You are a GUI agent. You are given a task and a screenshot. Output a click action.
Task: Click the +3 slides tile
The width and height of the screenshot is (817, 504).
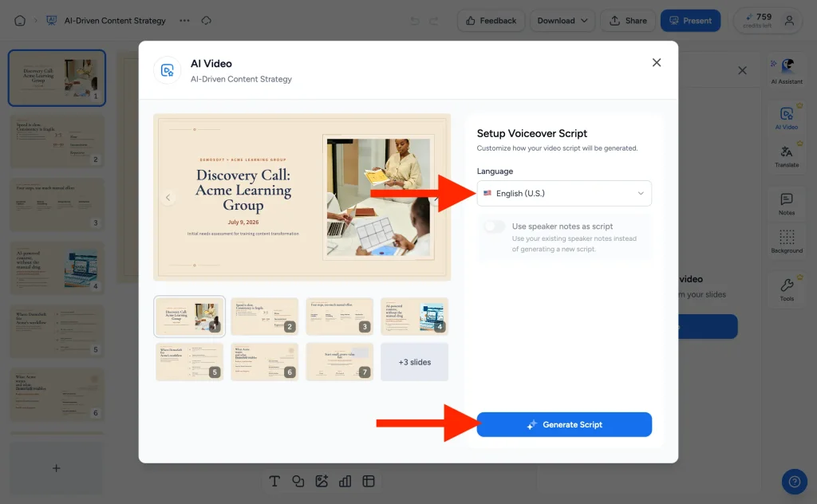pos(415,362)
